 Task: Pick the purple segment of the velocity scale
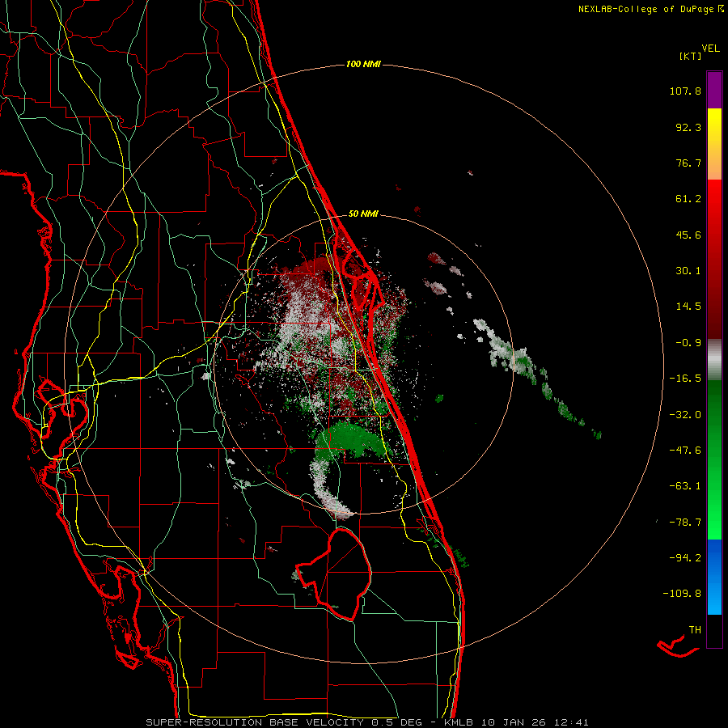tap(714, 90)
